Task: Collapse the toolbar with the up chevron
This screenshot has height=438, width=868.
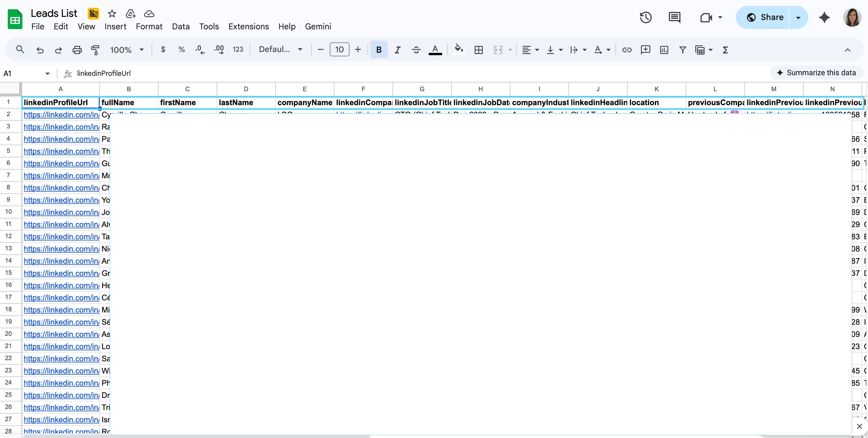Action: [847, 50]
